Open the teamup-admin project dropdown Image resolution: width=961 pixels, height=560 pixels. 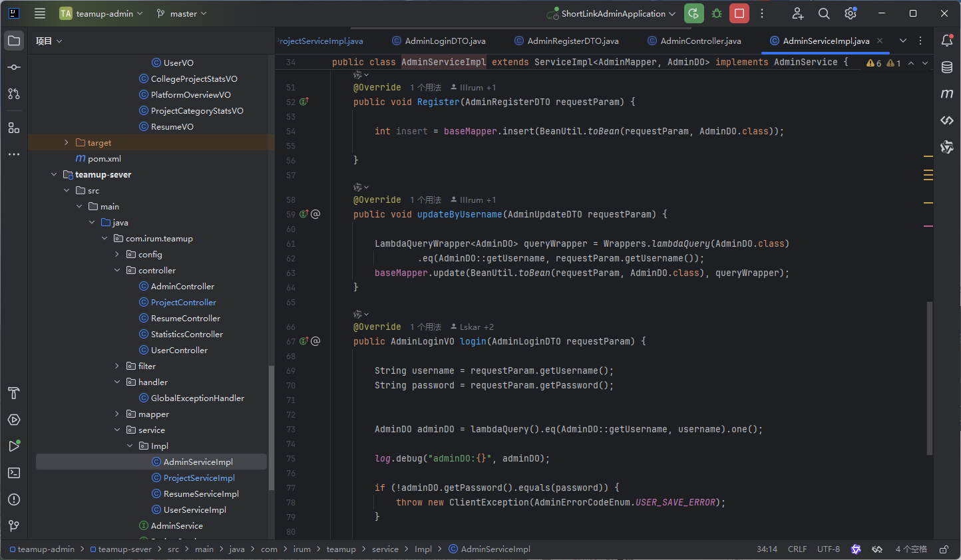click(x=101, y=13)
